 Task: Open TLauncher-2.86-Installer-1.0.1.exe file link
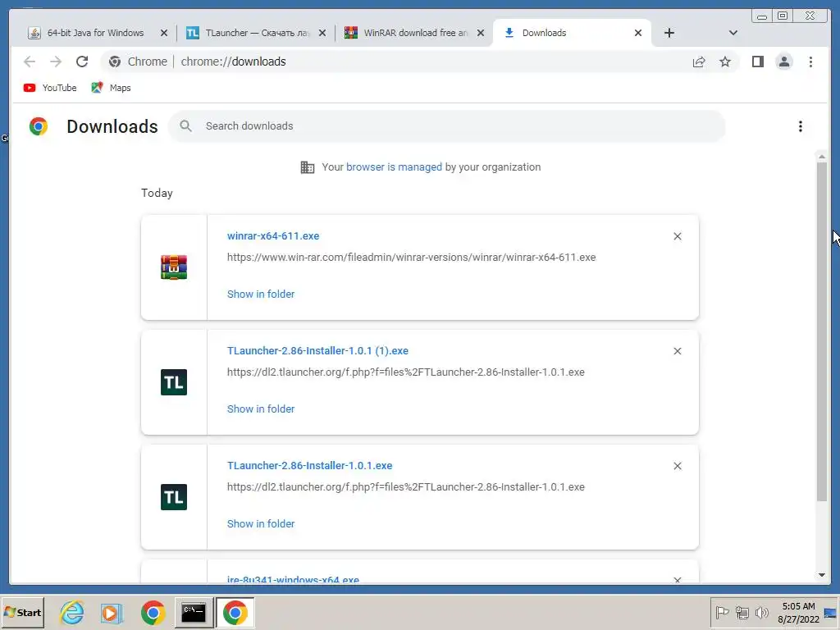click(x=309, y=466)
